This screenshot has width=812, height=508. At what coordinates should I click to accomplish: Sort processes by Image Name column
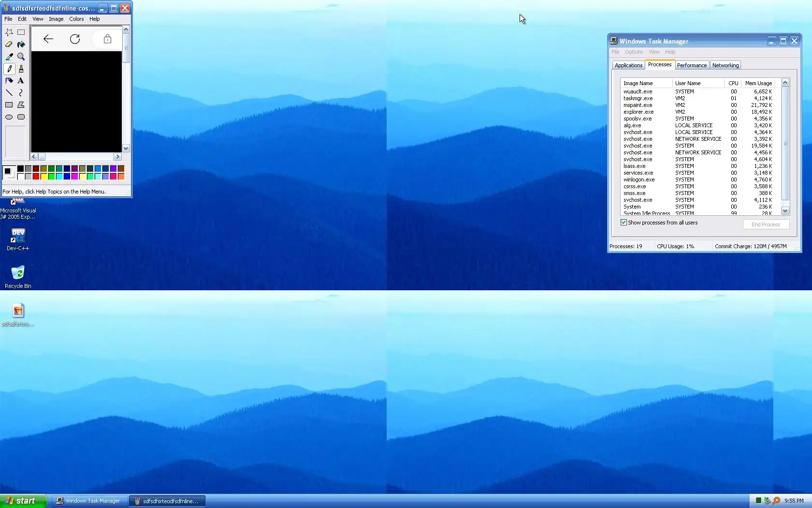click(646, 83)
